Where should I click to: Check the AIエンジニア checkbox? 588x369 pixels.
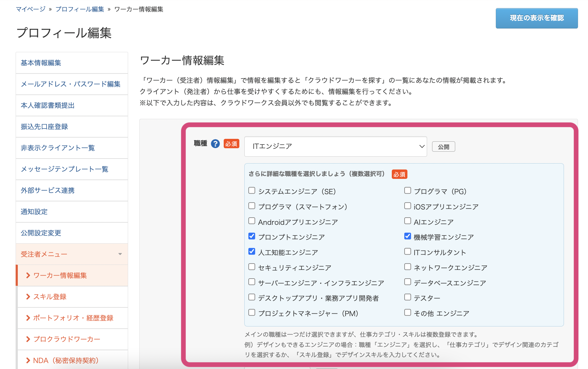(407, 221)
